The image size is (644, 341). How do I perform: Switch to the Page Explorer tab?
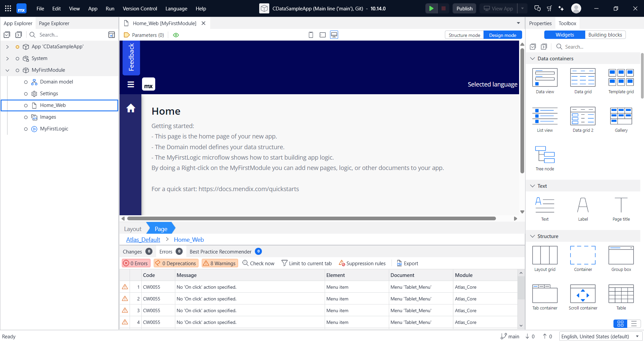[54, 23]
